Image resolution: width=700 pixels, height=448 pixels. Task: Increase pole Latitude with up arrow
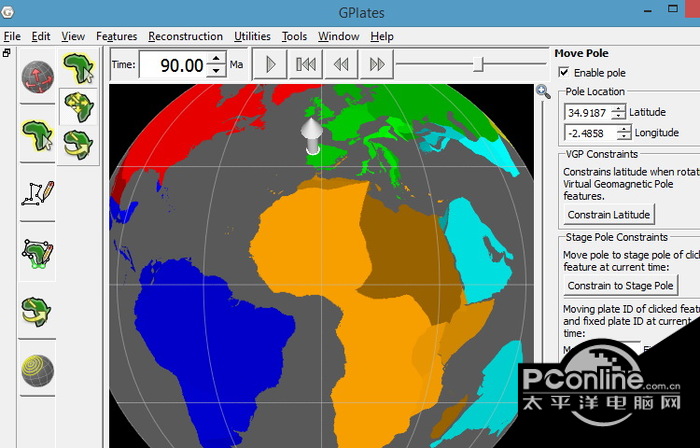619,108
